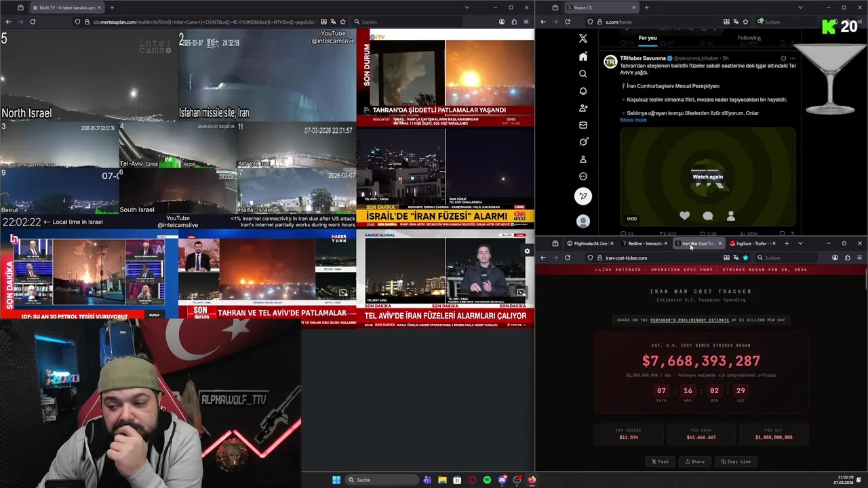This screenshot has width=868, height=488.
Task: Open new tab in Iran cost tracker window
Action: 787,243
